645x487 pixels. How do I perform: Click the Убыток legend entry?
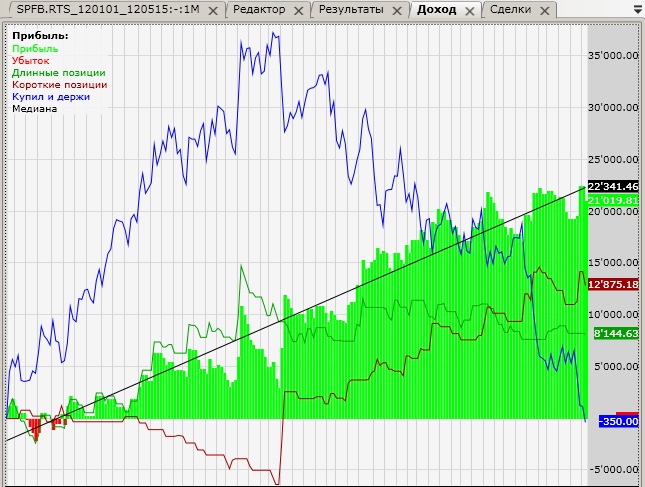30,60
